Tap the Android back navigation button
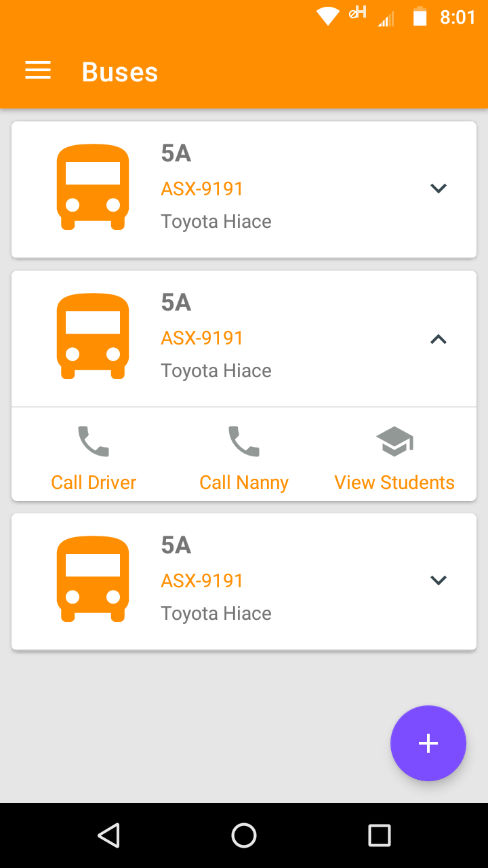The image size is (488, 868). point(109,835)
